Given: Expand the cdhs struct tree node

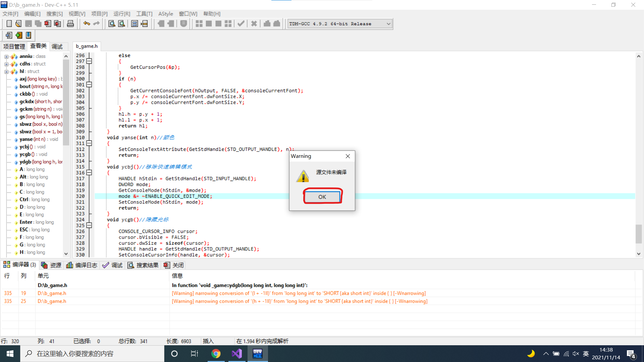Looking at the screenshot, I should point(6,64).
